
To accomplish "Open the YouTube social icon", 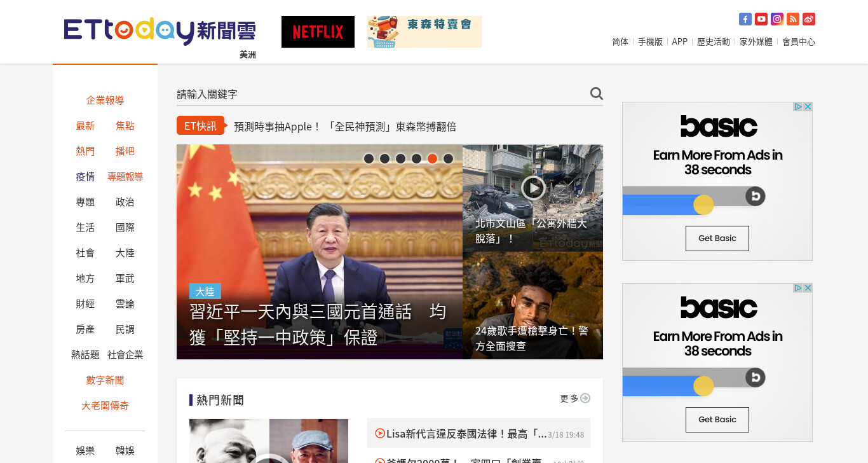I will point(761,19).
